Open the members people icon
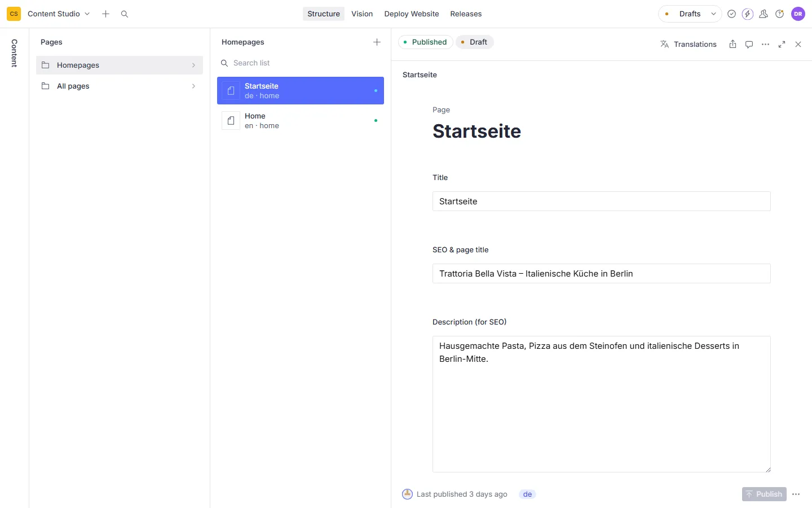 tap(764, 14)
